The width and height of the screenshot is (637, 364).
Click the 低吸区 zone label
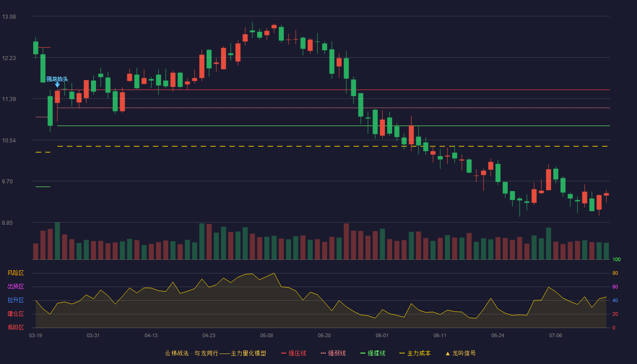[x=15, y=327]
